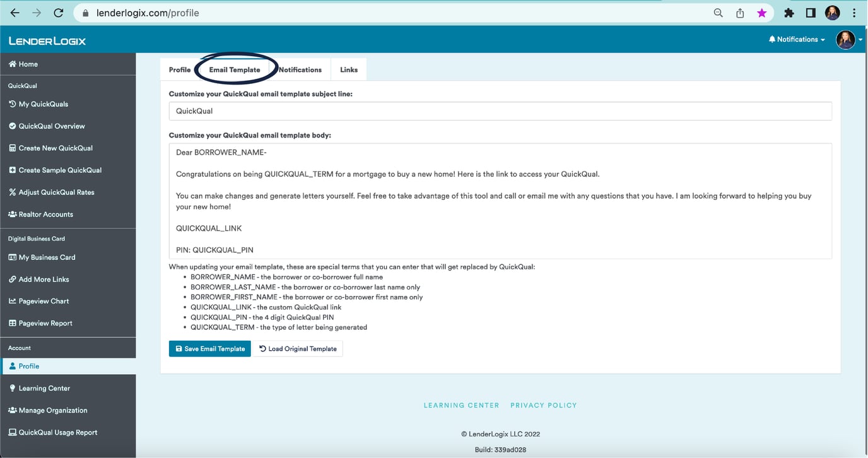Viewport: 868px width, 458px height.
Task: Click the email subject line field
Action: point(501,112)
